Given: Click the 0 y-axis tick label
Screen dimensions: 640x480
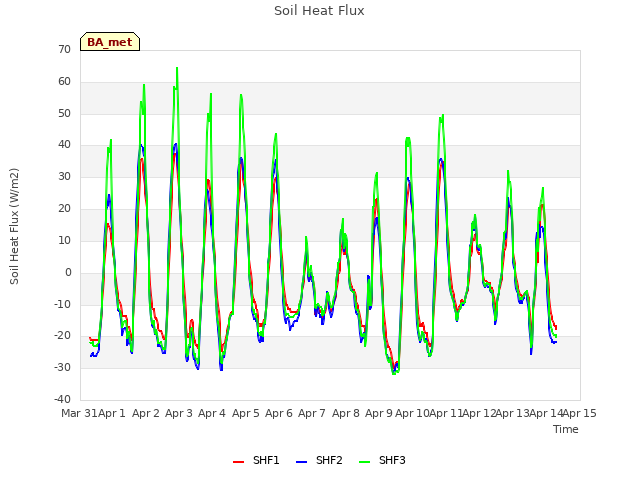Looking at the screenshot, I should 68,273.
